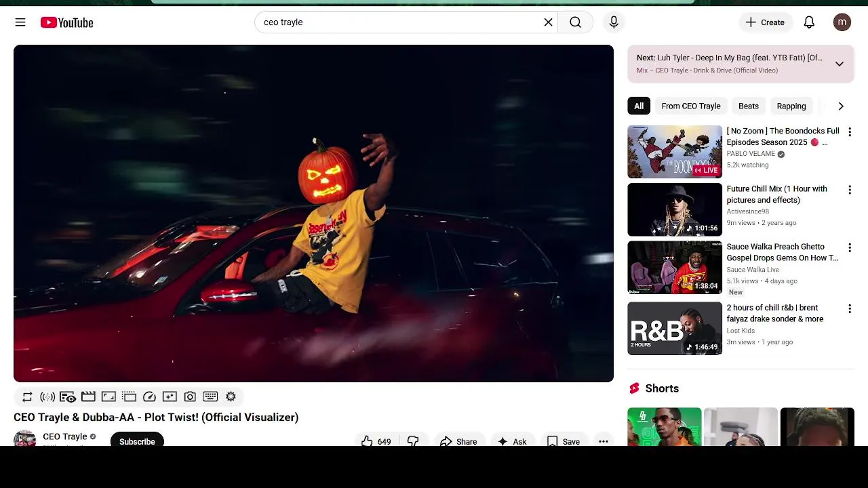Select the Beats filter chip
The height and width of the screenshot is (488, 868).
point(749,106)
